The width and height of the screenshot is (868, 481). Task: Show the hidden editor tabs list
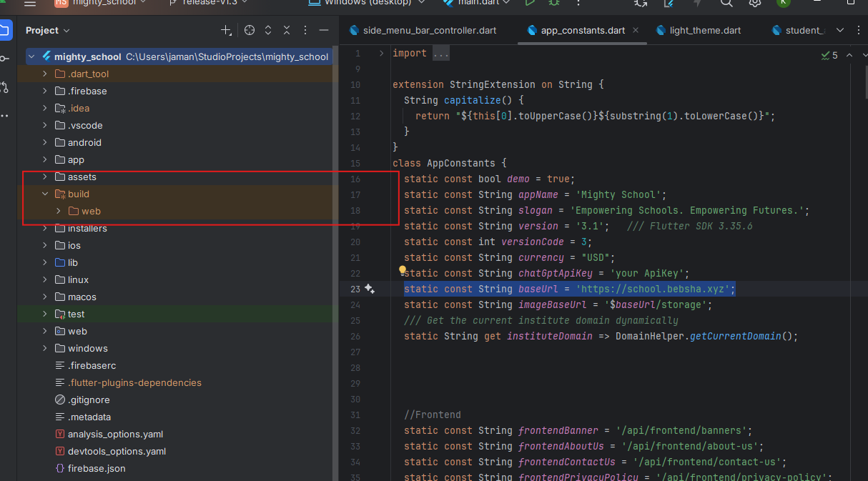point(840,30)
